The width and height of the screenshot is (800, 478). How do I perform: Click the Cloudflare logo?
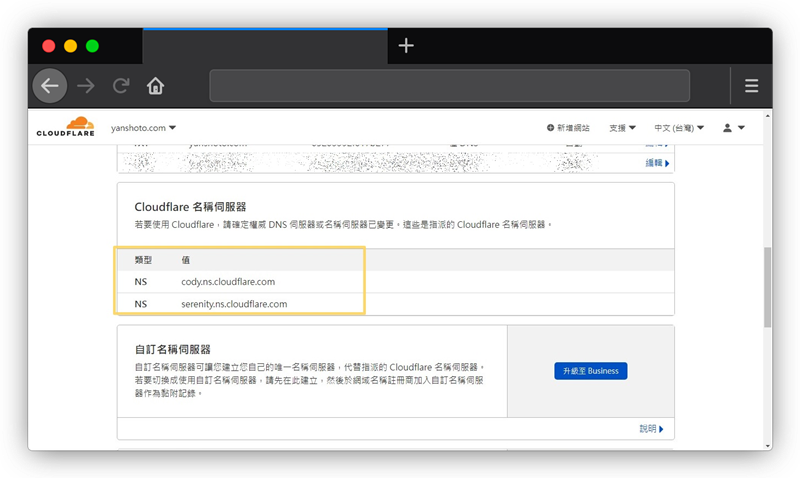point(66,127)
